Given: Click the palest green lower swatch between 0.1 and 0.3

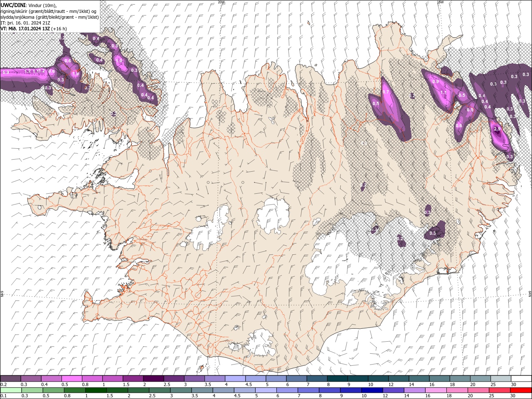Looking at the screenshot, I should click(11, 390).
